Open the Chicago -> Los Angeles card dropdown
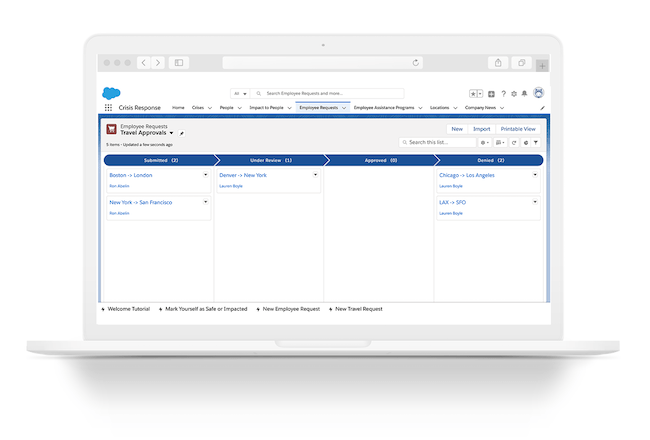 pos(535,175)
